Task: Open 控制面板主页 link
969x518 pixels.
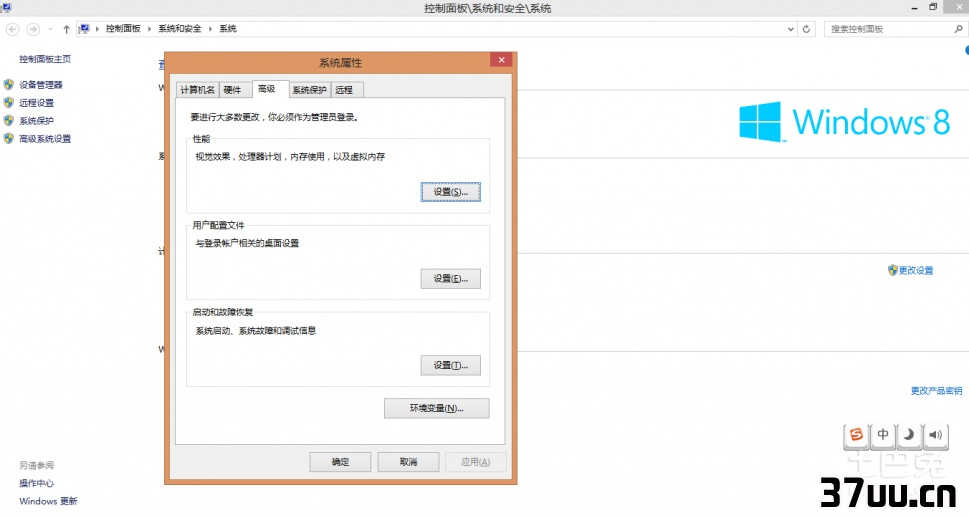Action: coord(45,59)
